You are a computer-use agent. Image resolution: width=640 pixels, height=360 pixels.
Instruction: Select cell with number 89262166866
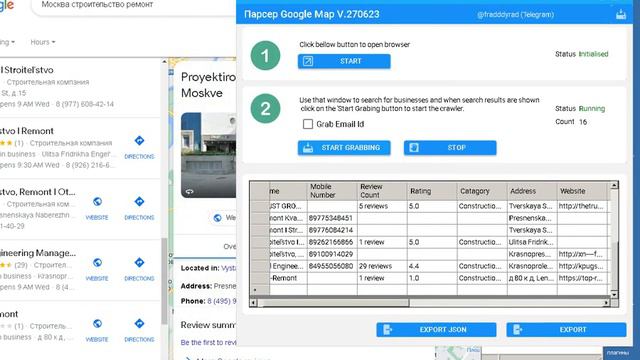pos(332,242)
